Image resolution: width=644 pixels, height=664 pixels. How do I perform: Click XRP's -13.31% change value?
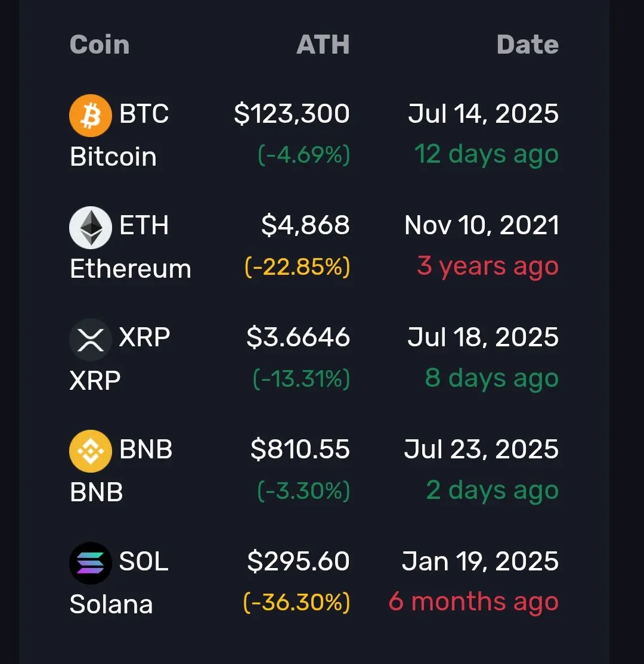(x=302, y=378)
